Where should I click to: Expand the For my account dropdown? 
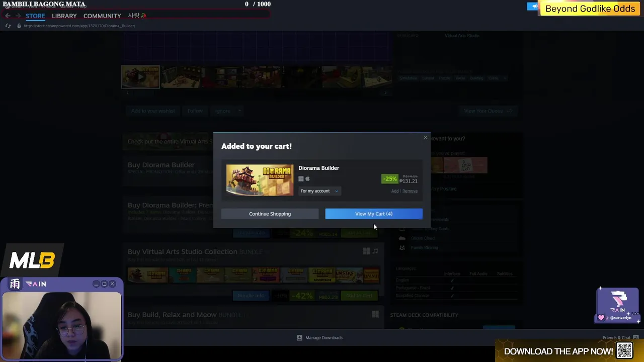coord(319,191)
